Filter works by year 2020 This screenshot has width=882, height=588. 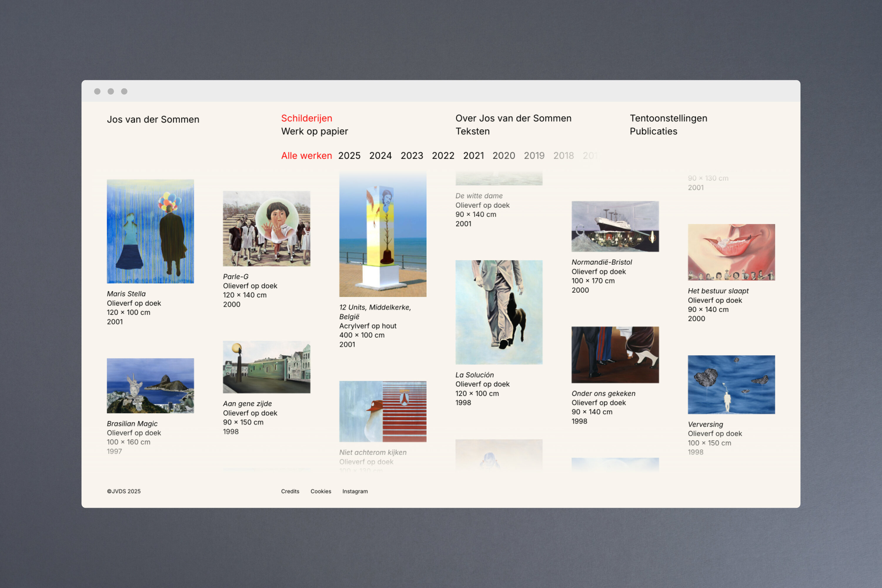click(504, 156)
